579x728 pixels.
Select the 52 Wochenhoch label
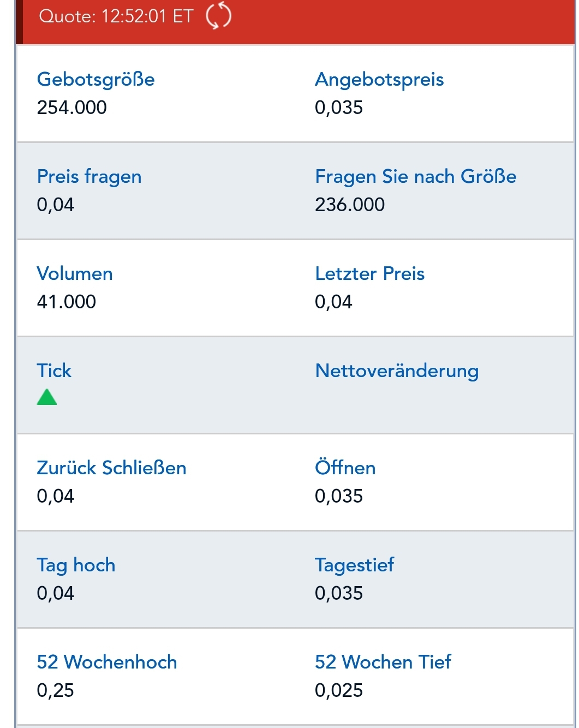pyautogui.click(x=107, y=662)
